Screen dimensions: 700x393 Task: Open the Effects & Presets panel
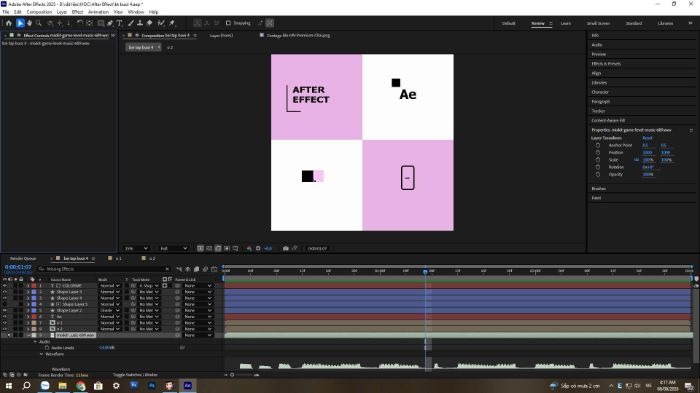click(x=606, y=64)
